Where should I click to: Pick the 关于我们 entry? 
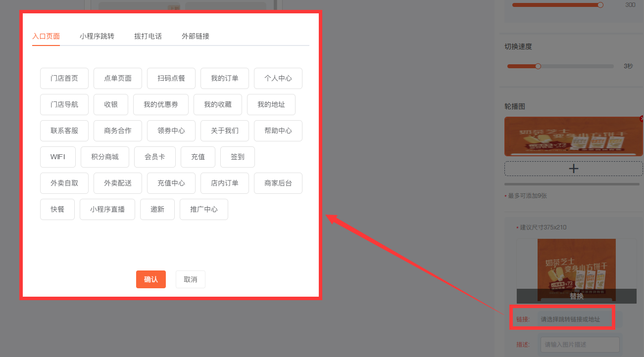tap(225, 131)
